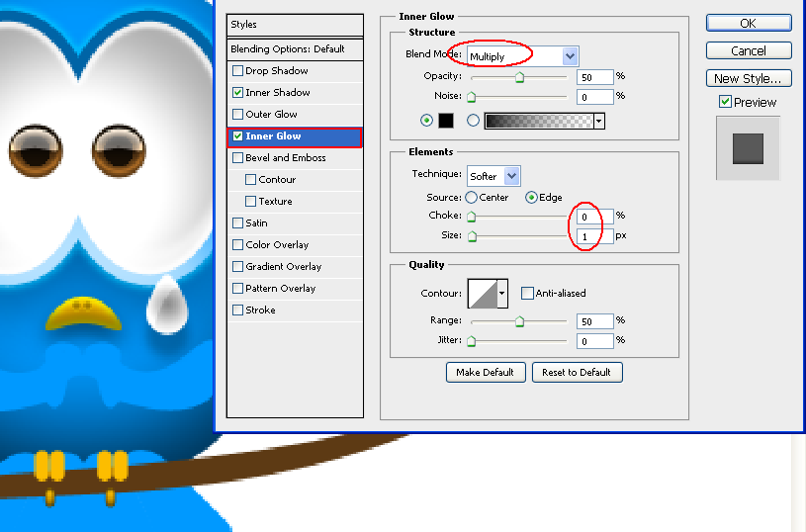
Task: Click the Cancel button
Action: (749, 50)
